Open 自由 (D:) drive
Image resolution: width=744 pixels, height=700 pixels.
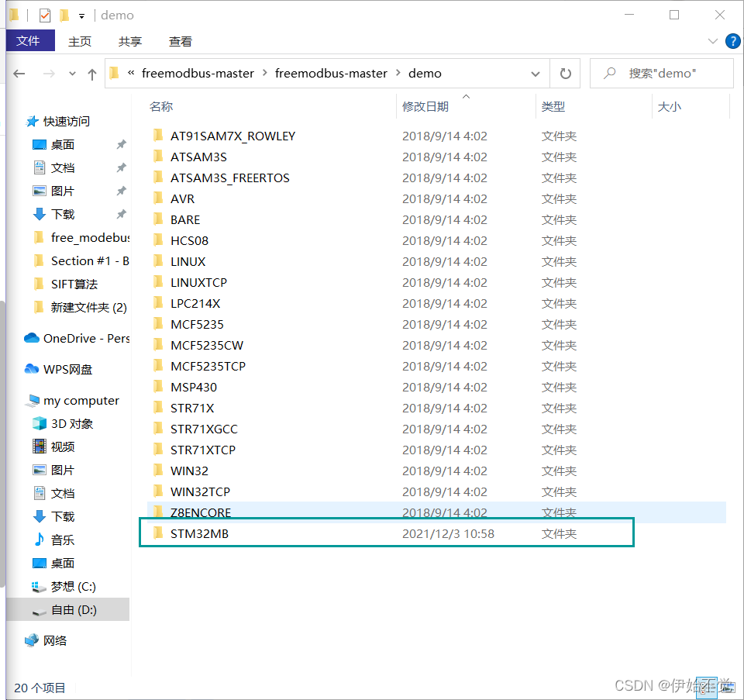(x=74, y=610)
